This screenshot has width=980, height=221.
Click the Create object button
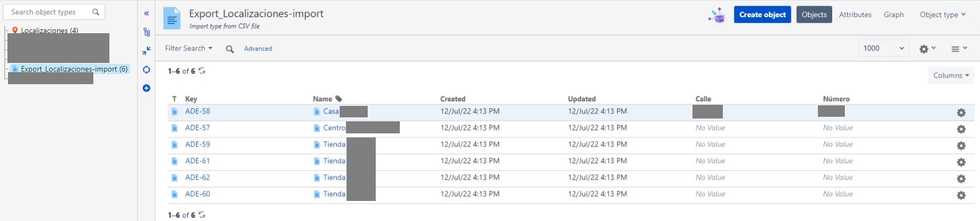point(762,15)
